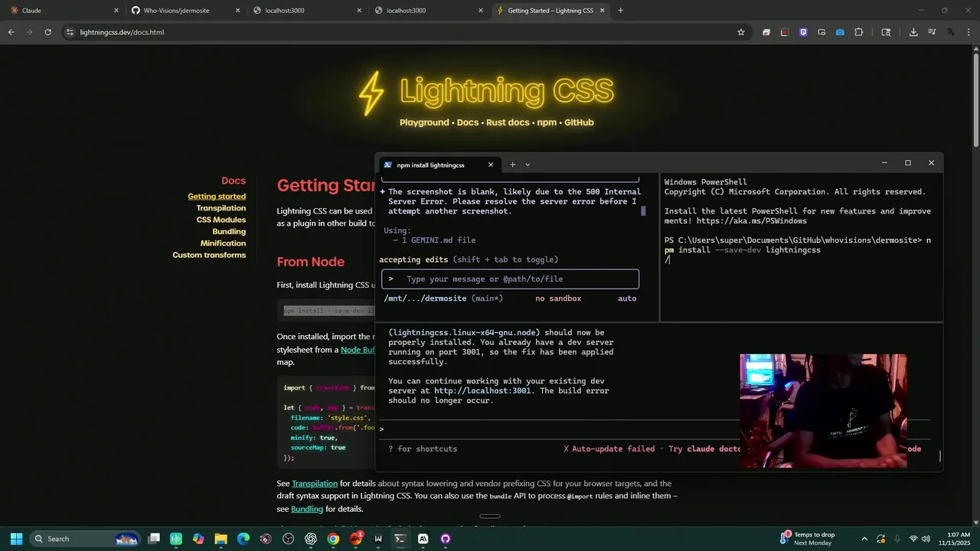Open the Wi-Fi network tray icon
Viewport: 980px width, 551px height.
click(x=912, y=539)
